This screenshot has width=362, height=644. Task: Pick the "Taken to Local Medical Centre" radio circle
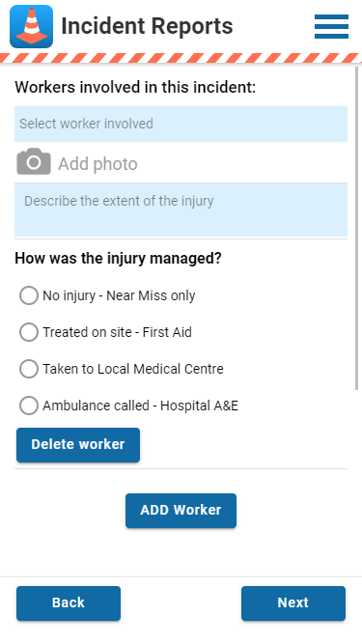pos(29,369)
